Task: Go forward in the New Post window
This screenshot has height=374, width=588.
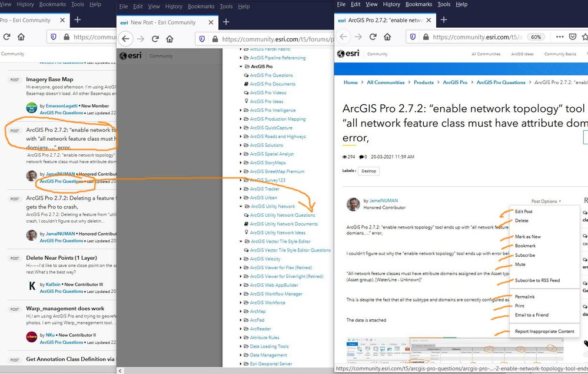Action: 141,39
